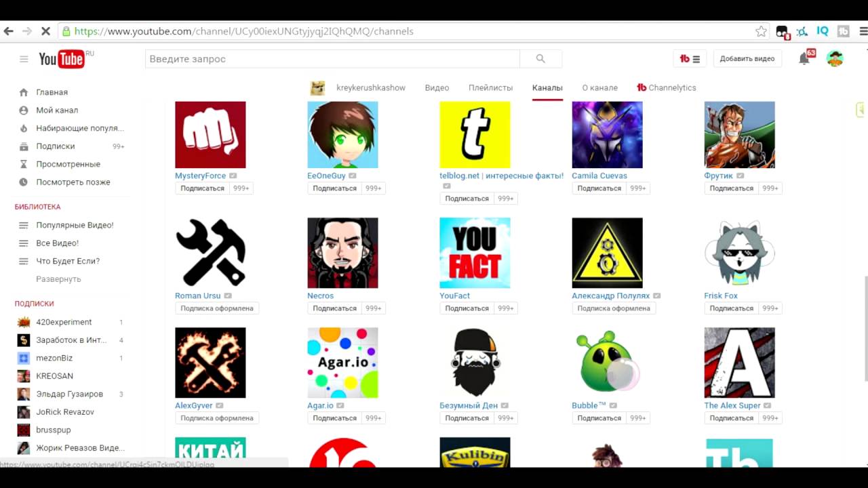This screenshot has height=488, width=868.
Task: Click the search magnifier button
Action: [540, 59]
